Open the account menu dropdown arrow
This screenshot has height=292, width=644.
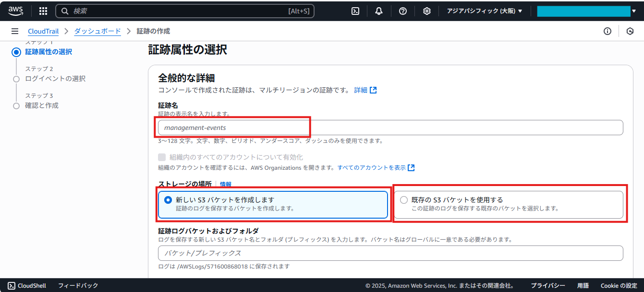point(634,11)
